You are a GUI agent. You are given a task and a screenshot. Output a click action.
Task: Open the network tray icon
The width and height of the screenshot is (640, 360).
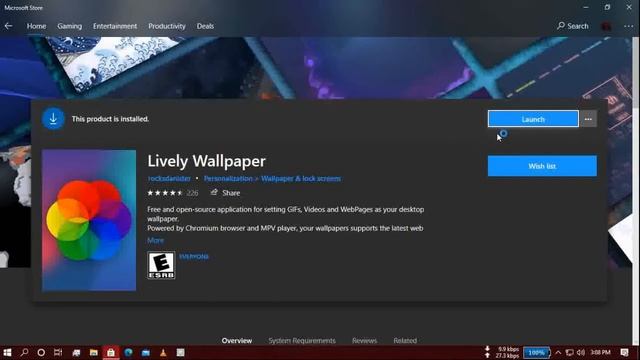570,353
